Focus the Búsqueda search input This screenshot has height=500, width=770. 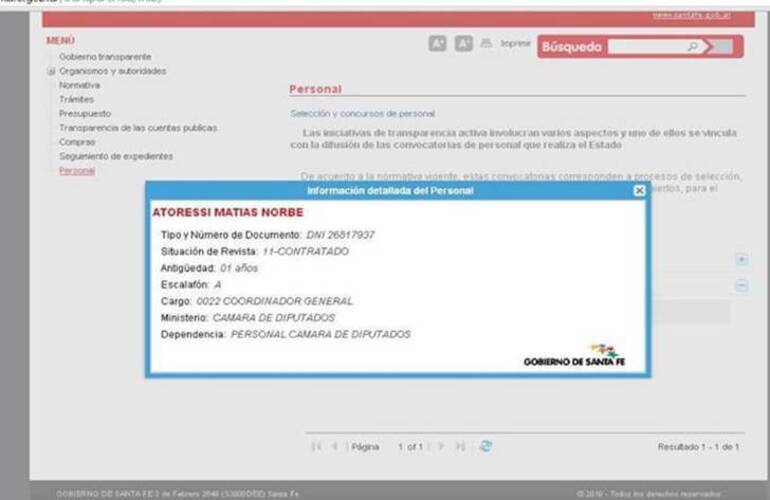(x=647, y=47)
